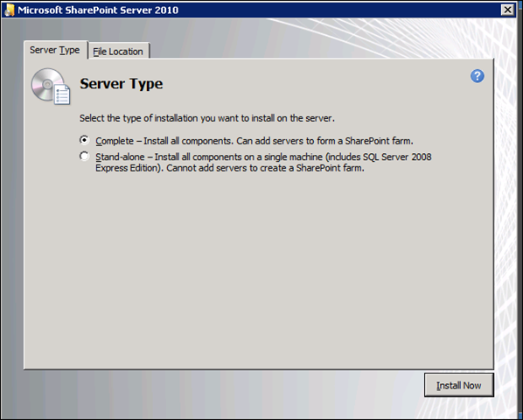The image size is (523, 420).
Task: Click the Microsoft SharePoint Server 2010 title text
Action: point(98,10)
